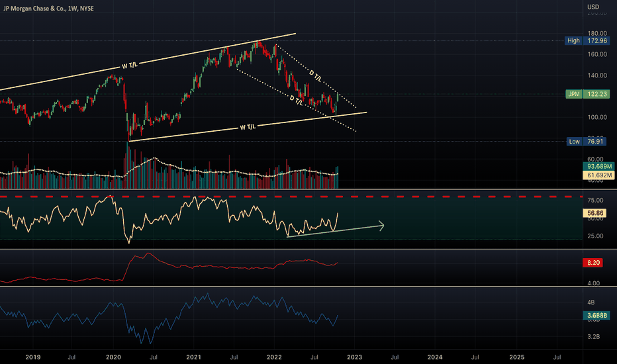Click the 140.00 price axis level
This screenshot has height=364, width=617.
coord(597,75)
